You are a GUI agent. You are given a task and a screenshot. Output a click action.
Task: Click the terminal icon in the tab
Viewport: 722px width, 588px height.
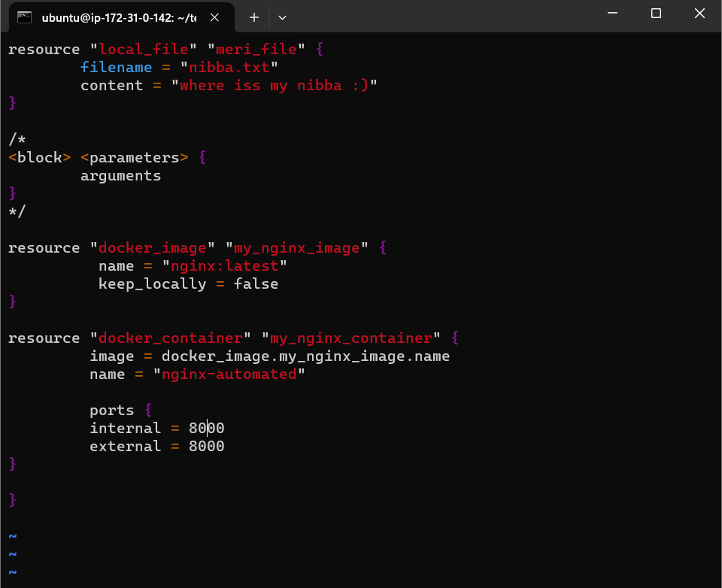(x=24, y=17)
